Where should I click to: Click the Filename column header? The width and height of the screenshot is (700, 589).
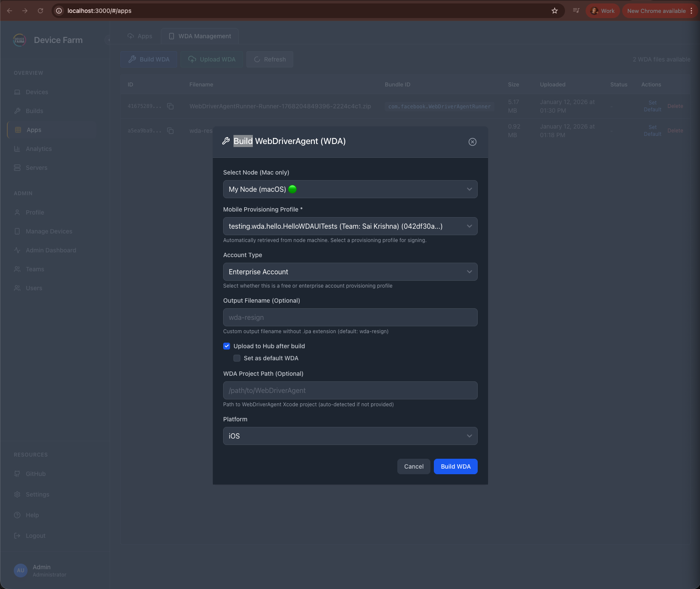coord(201,85)
